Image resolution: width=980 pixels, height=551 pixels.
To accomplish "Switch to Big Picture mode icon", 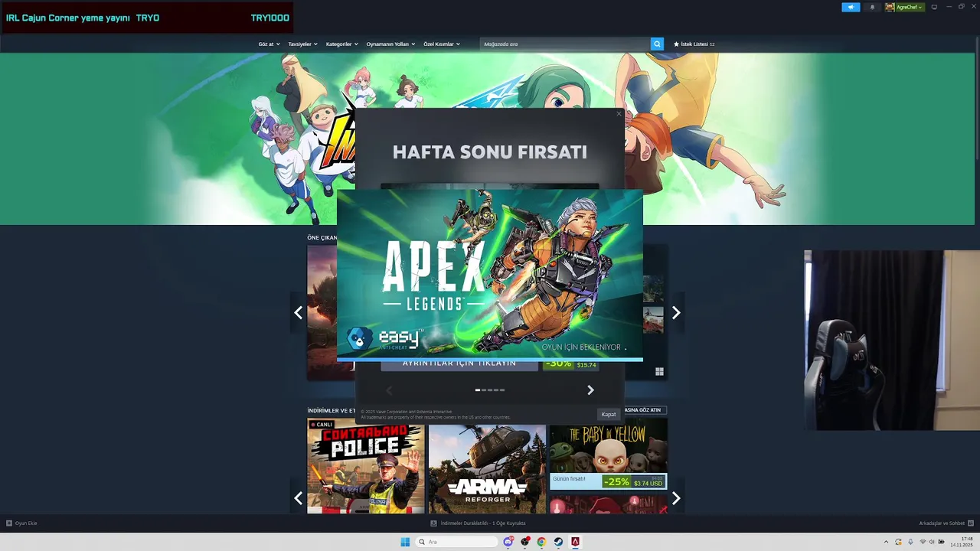I will click(934, 7).
